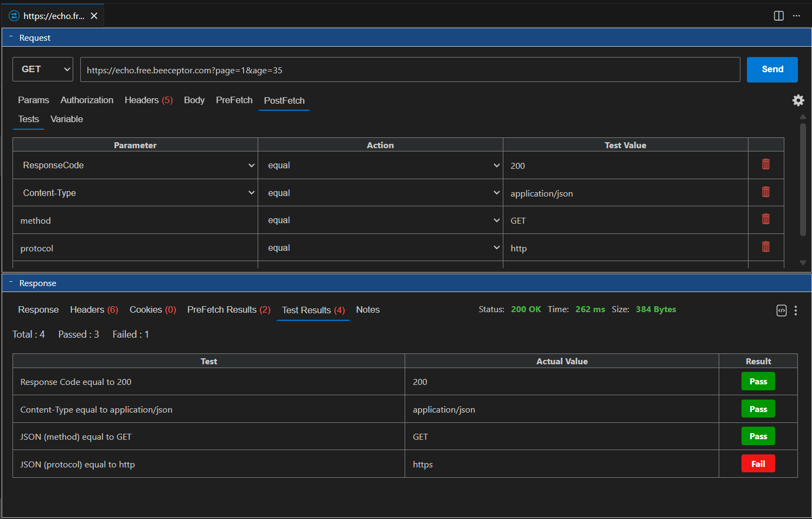Open the response Headers (6) tab
812x519 pixels.
pyautogui.click(x=94, y=309)
